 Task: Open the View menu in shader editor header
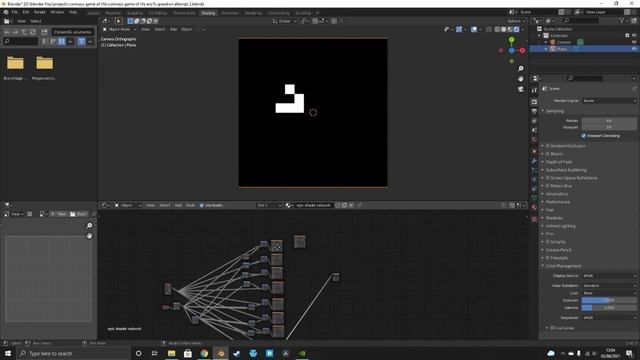(150, 205)
